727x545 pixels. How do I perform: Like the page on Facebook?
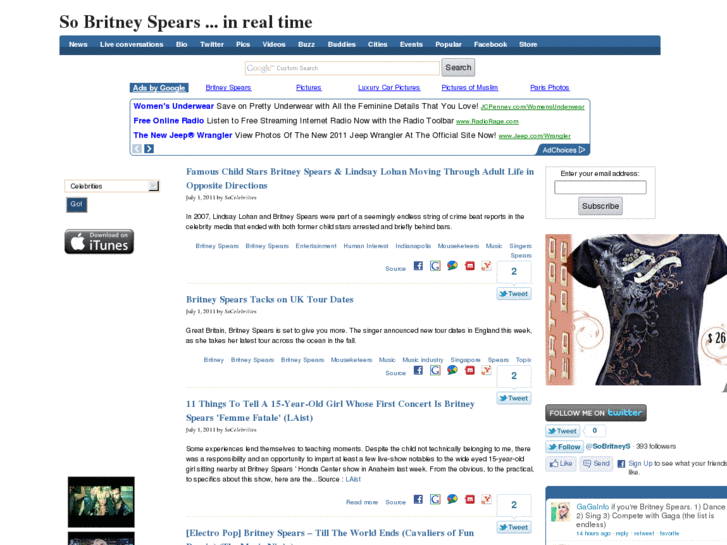[x=561, y=463]
